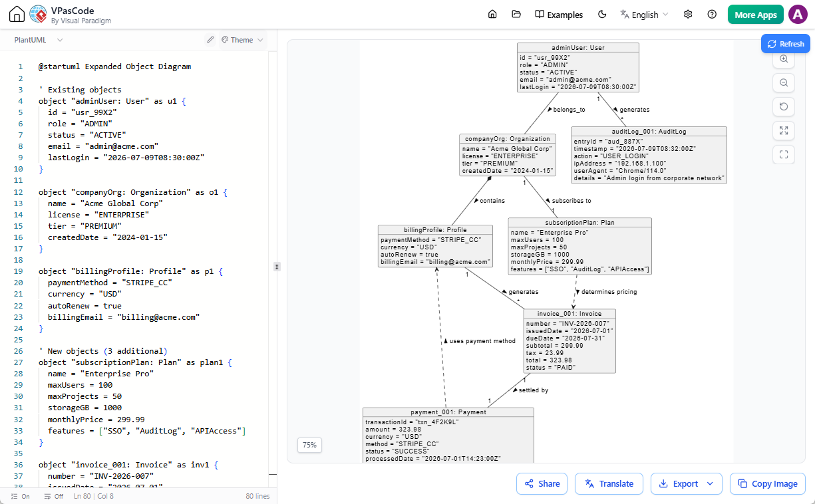Click the 'belongs_to' relationship label

[x=569, y=109]
